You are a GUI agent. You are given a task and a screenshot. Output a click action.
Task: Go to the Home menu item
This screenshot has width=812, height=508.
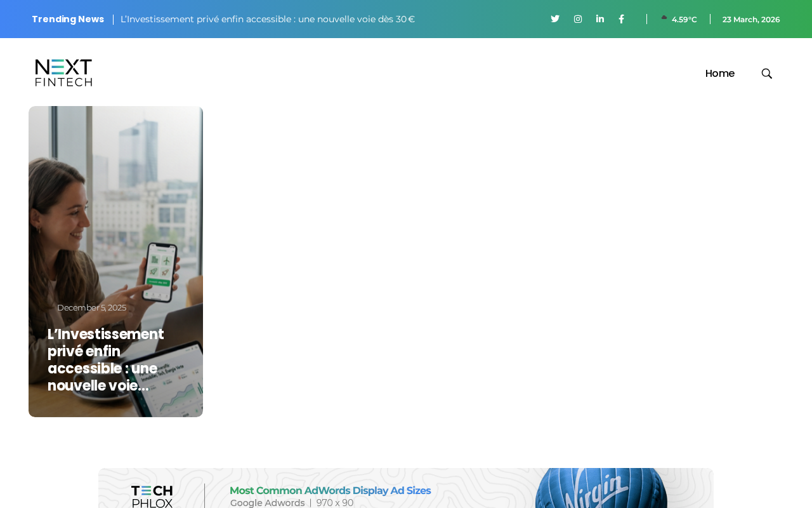pyautogui.click(x=720, y=74)
